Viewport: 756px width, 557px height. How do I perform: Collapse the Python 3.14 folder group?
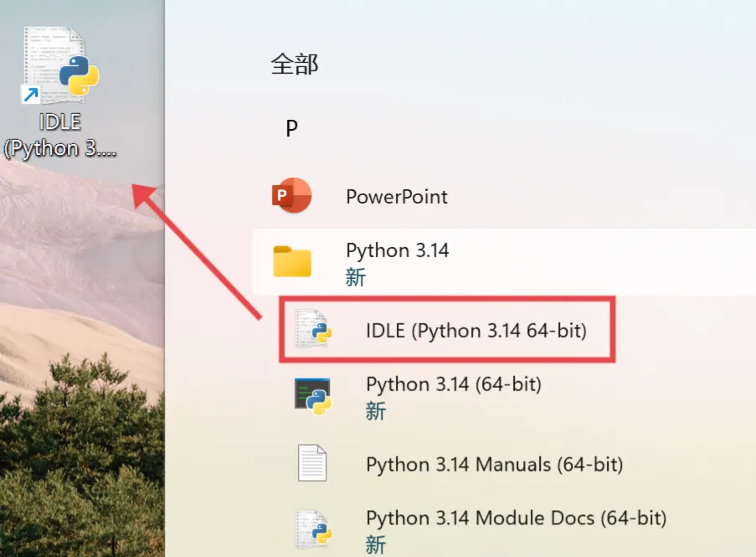pyautogui.click(x=504, y=262)
